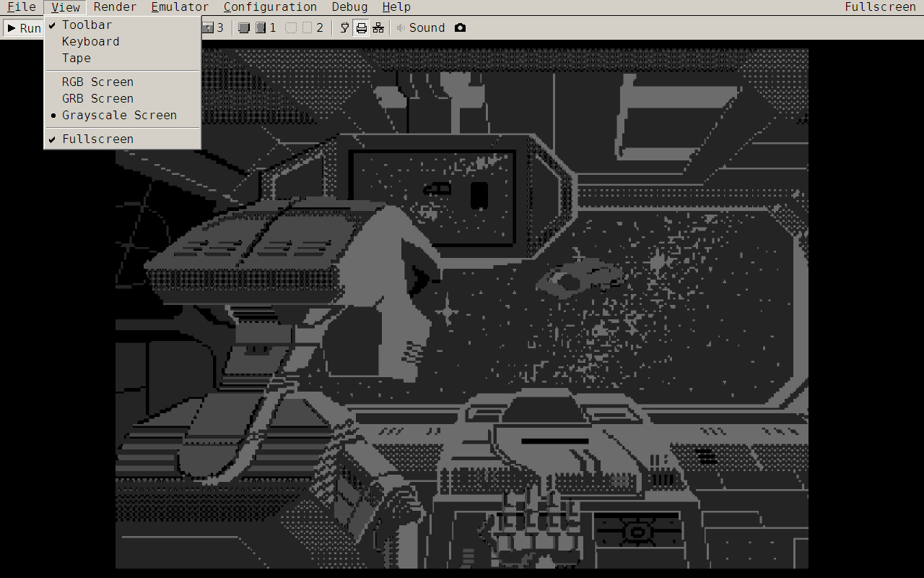Select GRB Screen mode

coord(122,99)
